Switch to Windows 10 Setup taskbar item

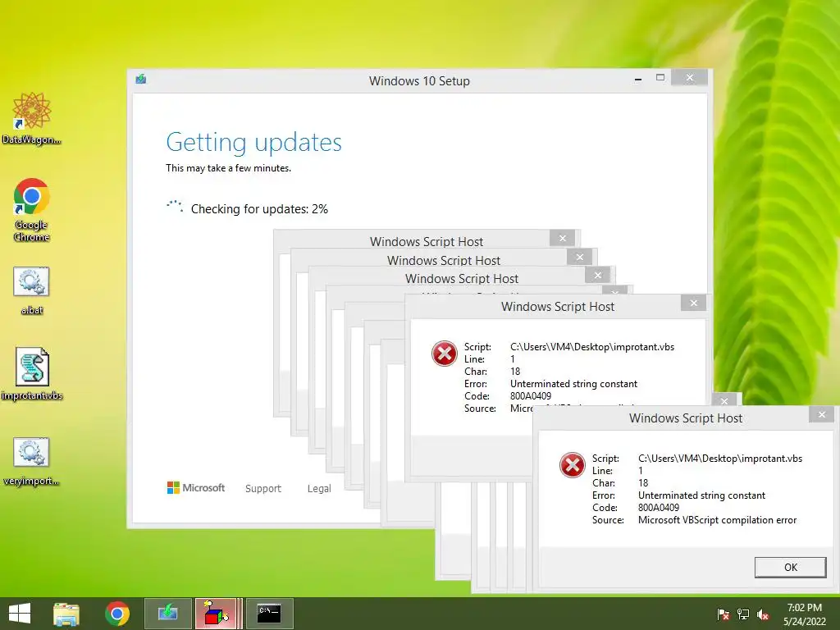tap(167, 614)
